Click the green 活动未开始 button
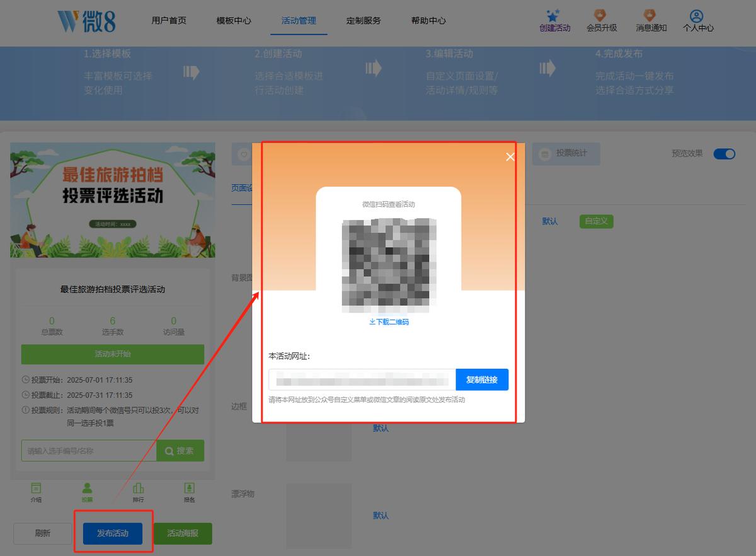 (x=113, y=354)
